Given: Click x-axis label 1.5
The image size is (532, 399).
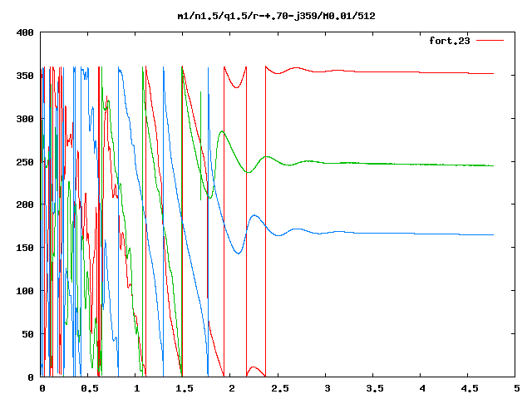Looking at the screenshot, I should [x=185, y=388].
